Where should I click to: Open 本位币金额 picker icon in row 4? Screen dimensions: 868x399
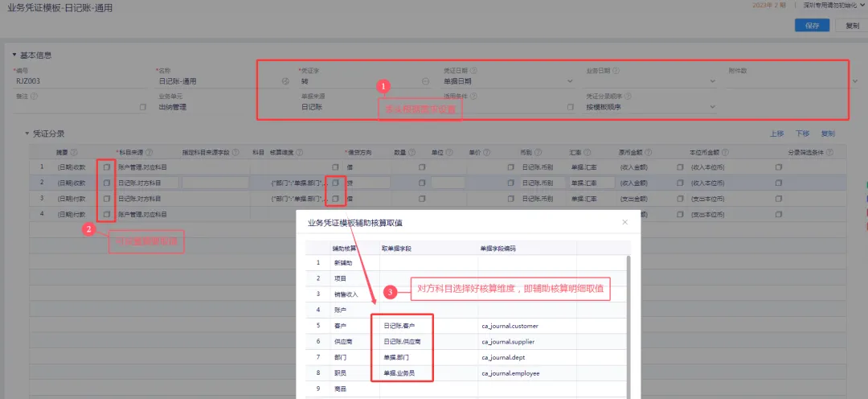click(779, 214)
